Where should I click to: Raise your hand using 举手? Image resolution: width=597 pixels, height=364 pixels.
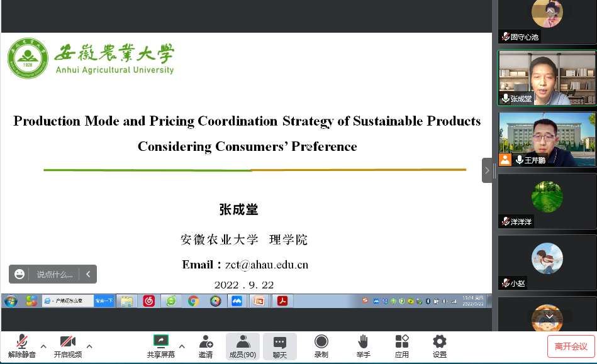[x=363, y=346]
